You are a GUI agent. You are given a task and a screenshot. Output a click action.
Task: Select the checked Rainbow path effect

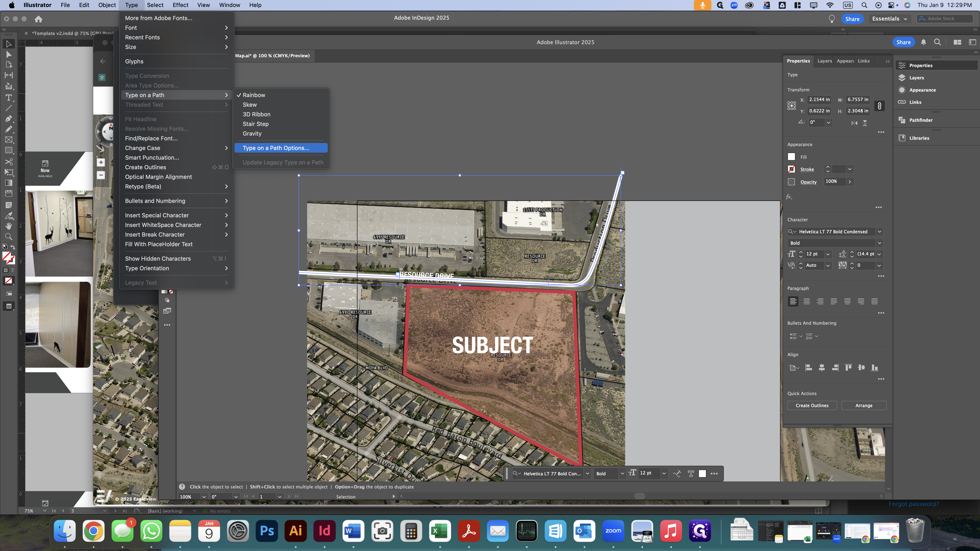point(281,95)
